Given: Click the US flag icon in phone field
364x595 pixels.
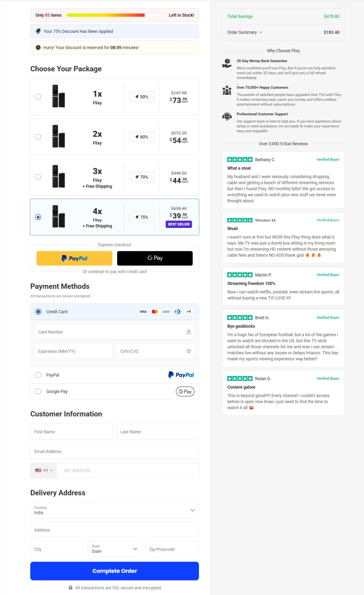Looking at the screenshot, I should [x=38, y=470].
